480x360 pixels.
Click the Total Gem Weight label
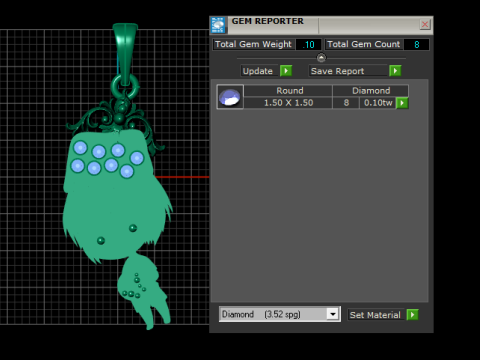pyautogui.click(x=253, y=44)
